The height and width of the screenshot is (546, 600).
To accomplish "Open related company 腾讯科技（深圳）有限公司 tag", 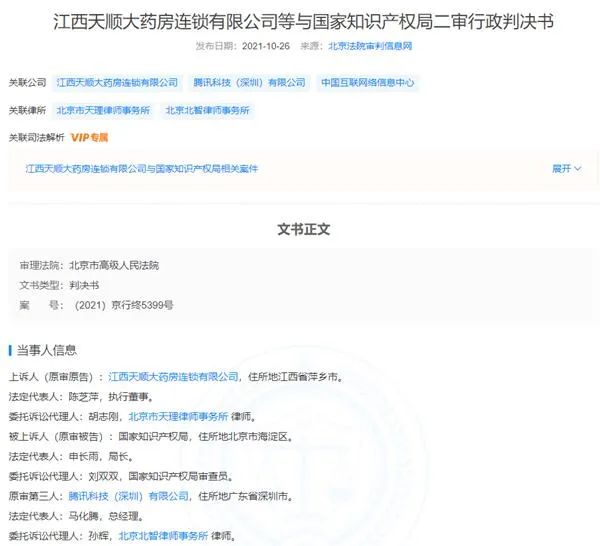I will pyautogui.click(x=249, y=83).
